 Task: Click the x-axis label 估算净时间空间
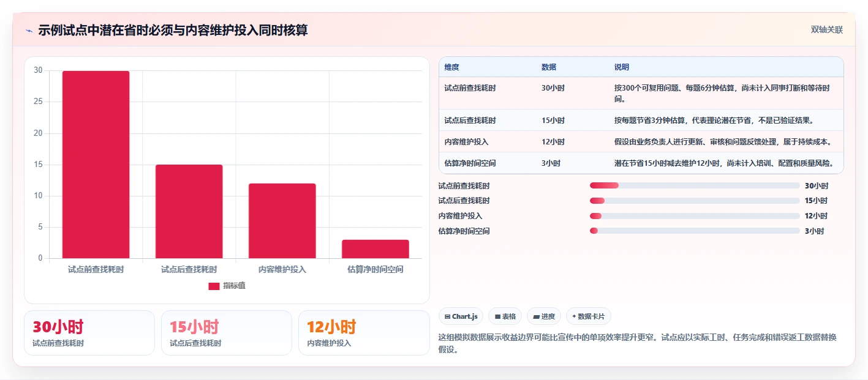375,269
